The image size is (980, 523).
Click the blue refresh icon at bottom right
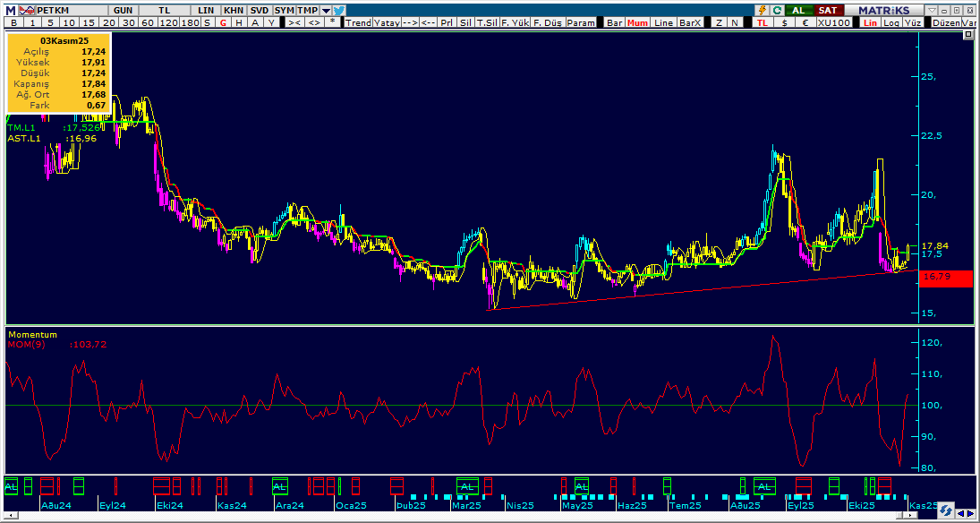tap(946, 510)
